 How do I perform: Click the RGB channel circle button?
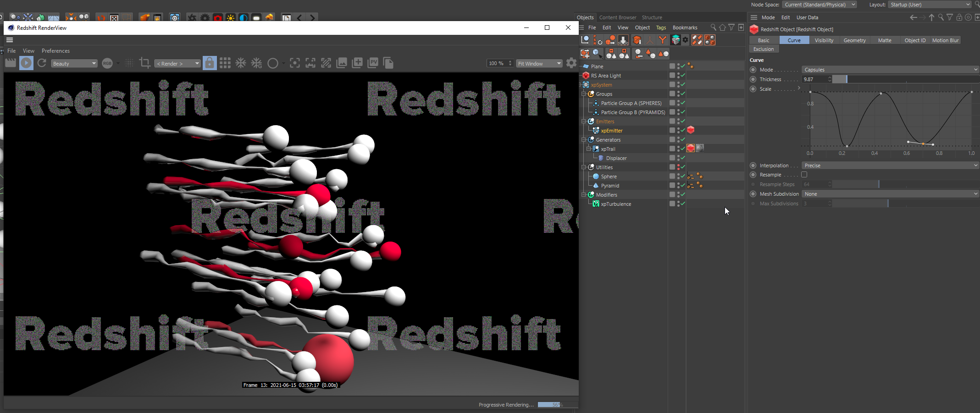tap(107, 63)
